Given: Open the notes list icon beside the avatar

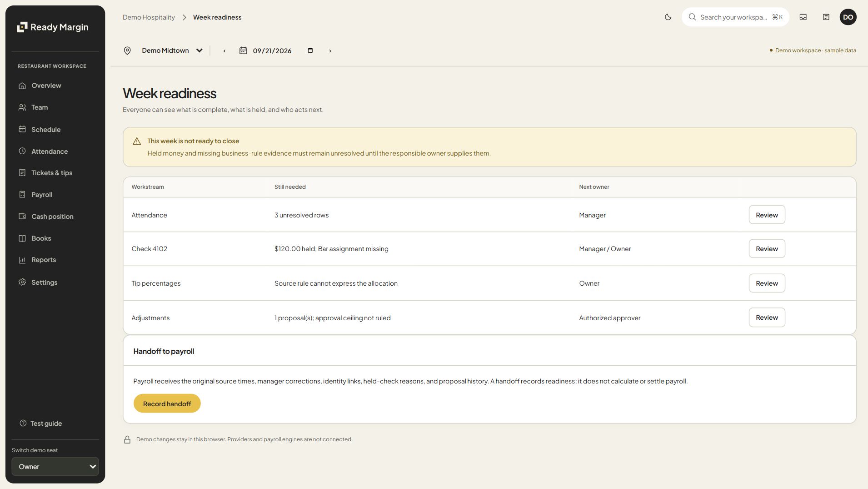Looking at the screenshot, I should pyautogui.click(x=826, y=17).
